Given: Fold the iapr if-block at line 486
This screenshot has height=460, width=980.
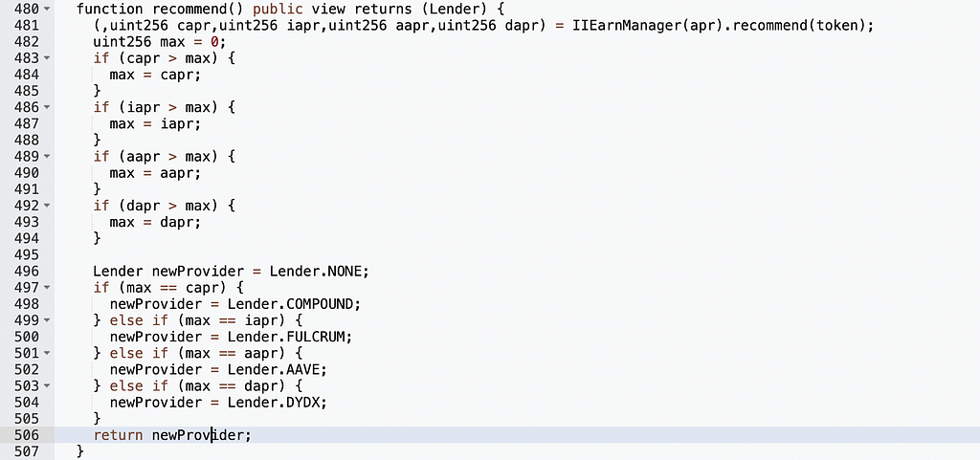Looking at the screenshot, I should point(48,107).
